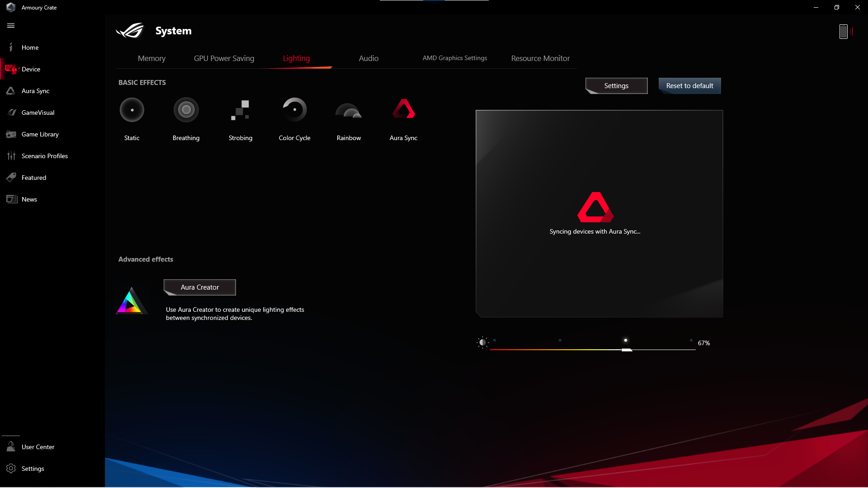Pick the Color Cycle effect

pyautogui.click(x=294, y=110)
